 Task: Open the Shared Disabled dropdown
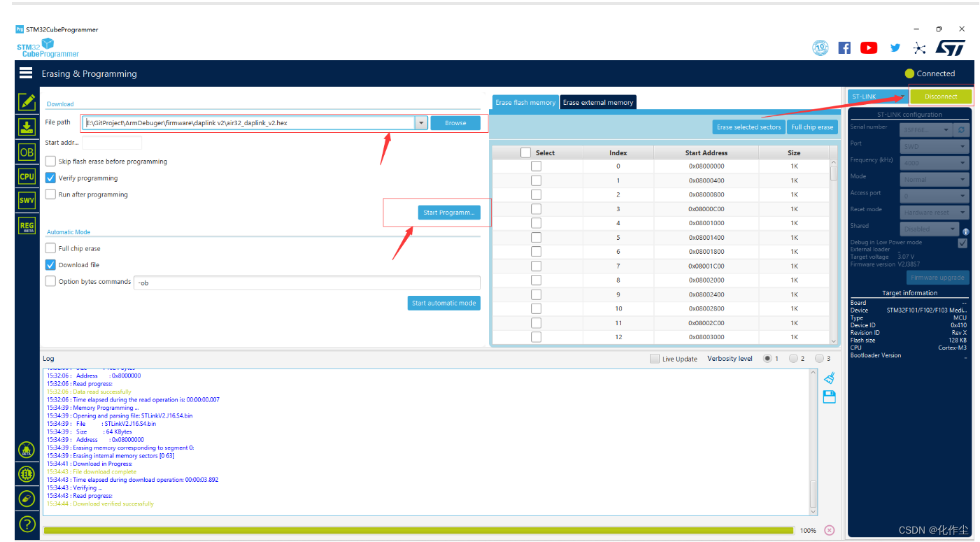point(930,229)
